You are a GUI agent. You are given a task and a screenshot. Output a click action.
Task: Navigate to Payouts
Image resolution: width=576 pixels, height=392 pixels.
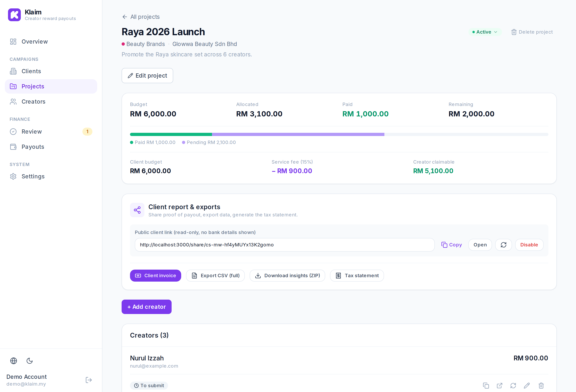click(x=51, y=147)
